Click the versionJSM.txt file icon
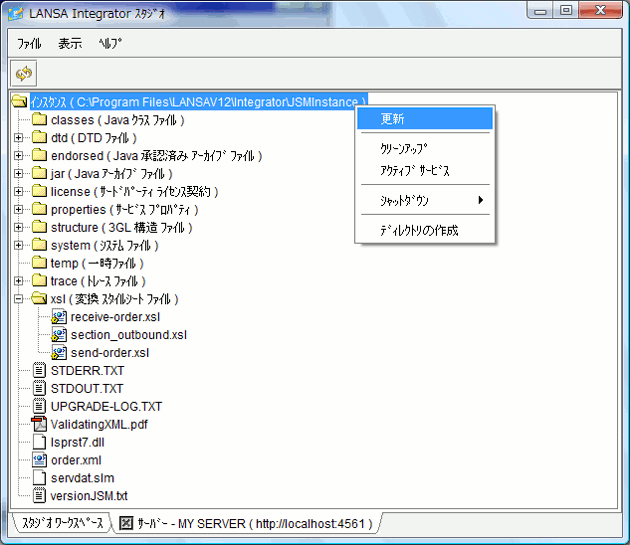The width and height of the screenshot is (630, 545). pos(39,496)
